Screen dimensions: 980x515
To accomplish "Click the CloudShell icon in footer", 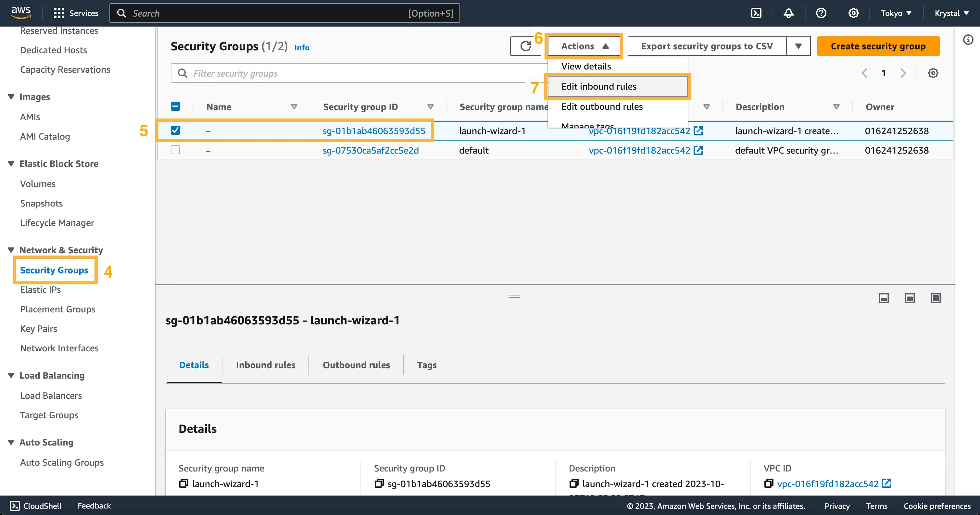I will pos(15,506).
